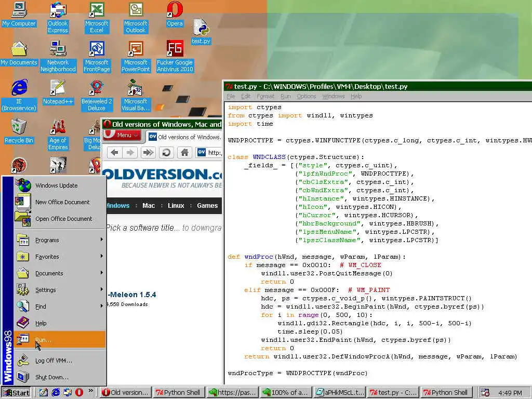Click Opera fast forward button
The width and height of the screenshot is (532, 399).
pos(148,152)
